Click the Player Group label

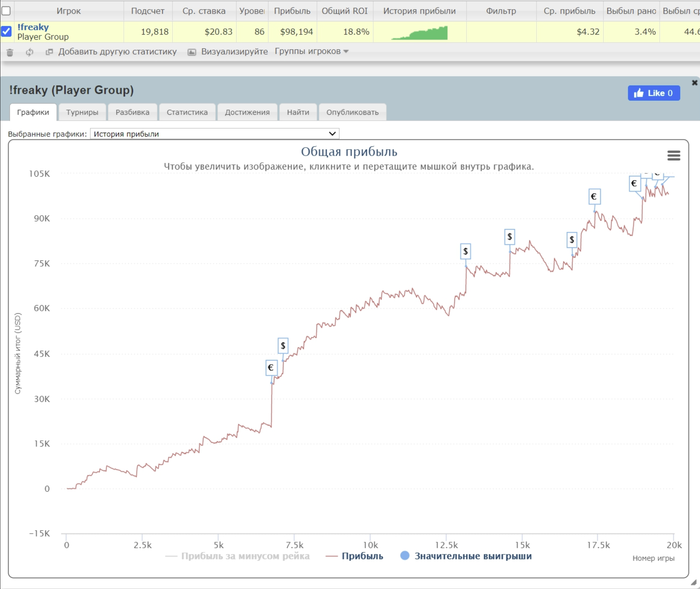(43, 37)
